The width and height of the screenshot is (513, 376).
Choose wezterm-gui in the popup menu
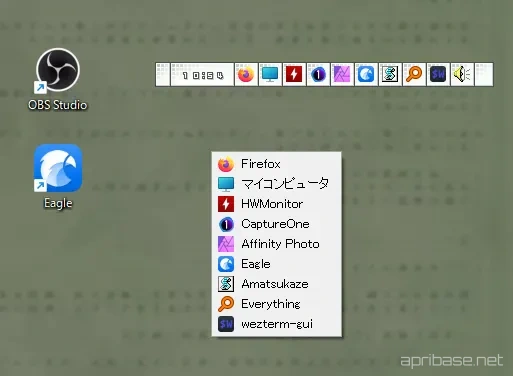276,324
